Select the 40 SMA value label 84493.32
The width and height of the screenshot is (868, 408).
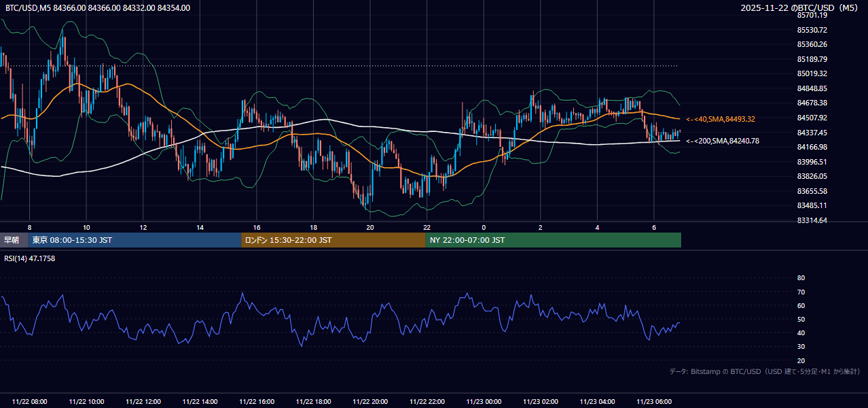[x=721, y=119]
